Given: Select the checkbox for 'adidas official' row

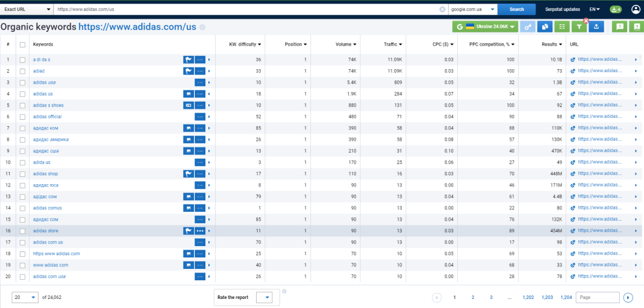Looking at the screenshot, I should tap(22, 117).
